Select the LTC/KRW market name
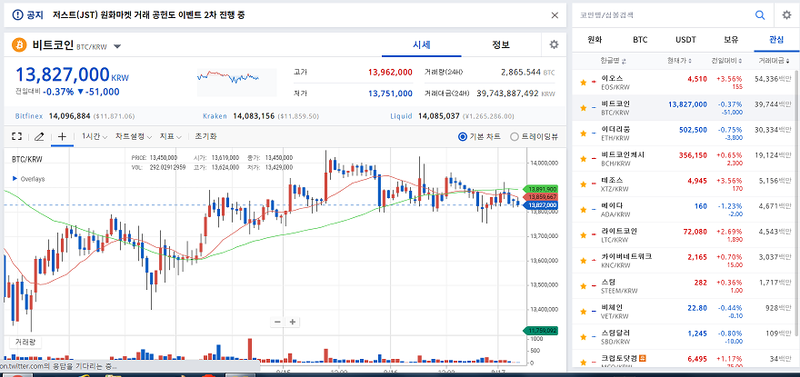 tap(614, 240)
